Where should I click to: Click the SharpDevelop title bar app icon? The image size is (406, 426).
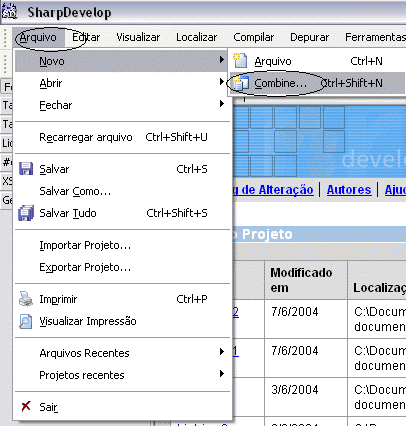9,11
